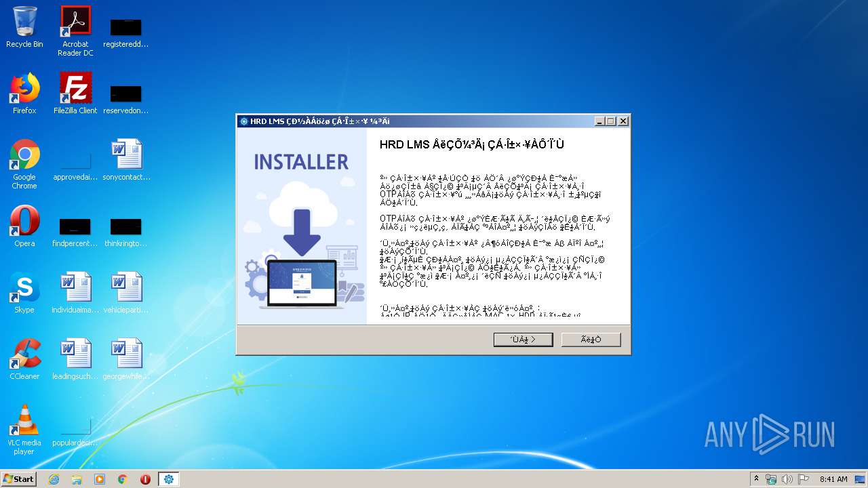
Task: Select the Skype desktop shortcut
Action: click(x=24, y=293)
